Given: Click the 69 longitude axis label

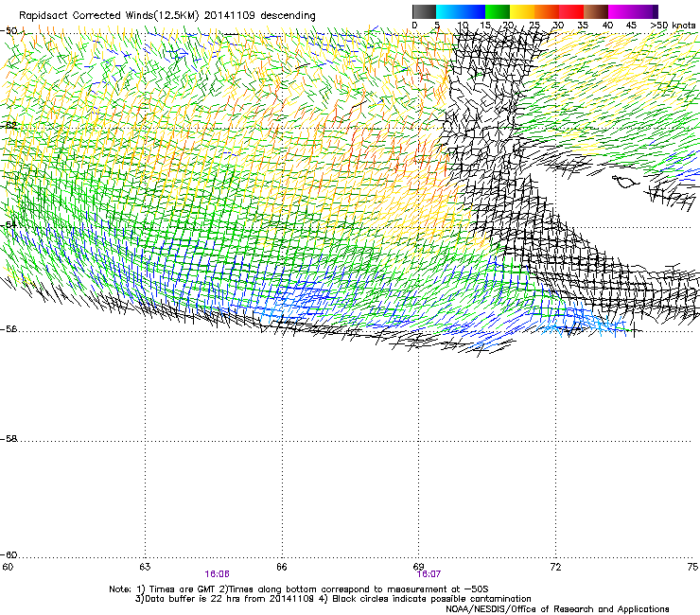Looking at the screenshot, I should coord(418,567).
